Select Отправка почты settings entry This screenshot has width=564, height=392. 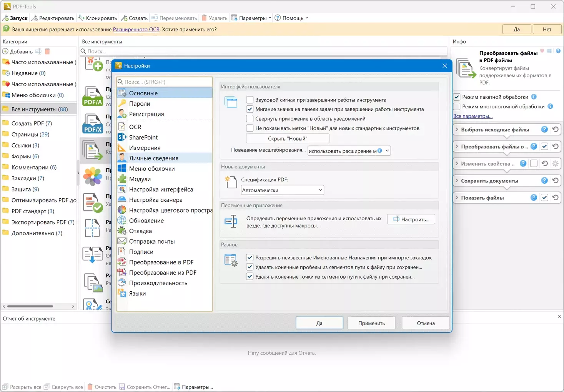[151, 241]
